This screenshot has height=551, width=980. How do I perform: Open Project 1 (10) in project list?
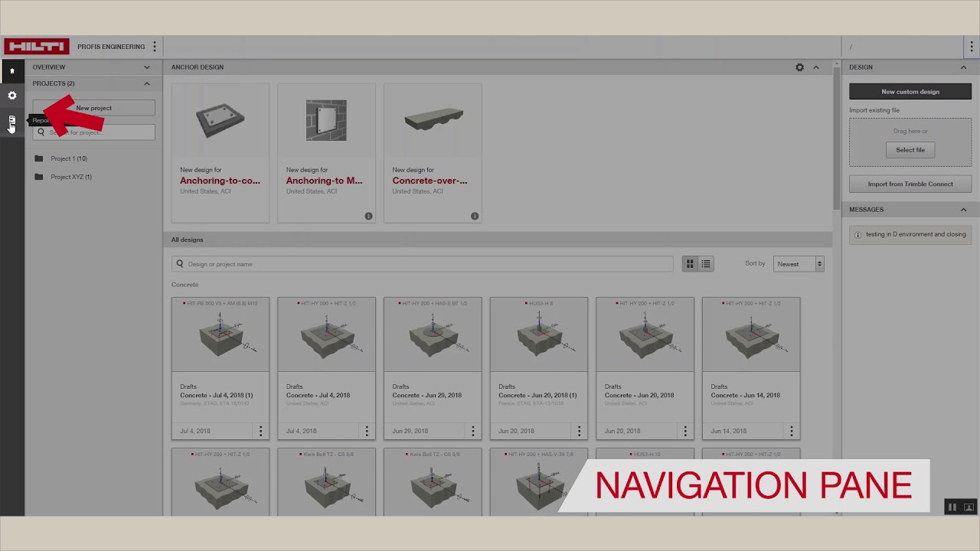(68, 158)
